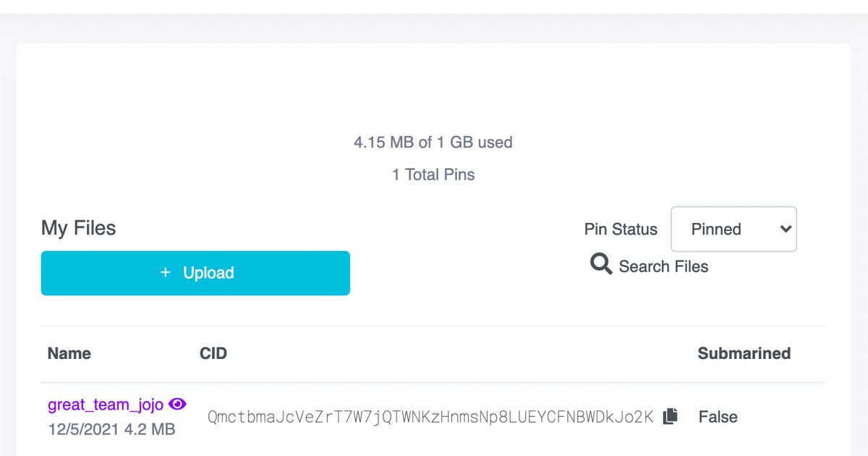Screen dimensions: 868x456
Task: Click the Submarined column header
Action: (744, 353)
